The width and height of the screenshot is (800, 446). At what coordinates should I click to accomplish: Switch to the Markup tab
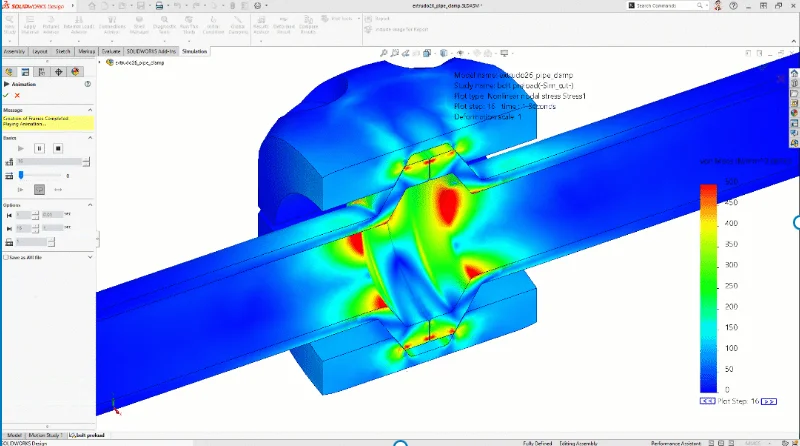[x=86, y=52]
